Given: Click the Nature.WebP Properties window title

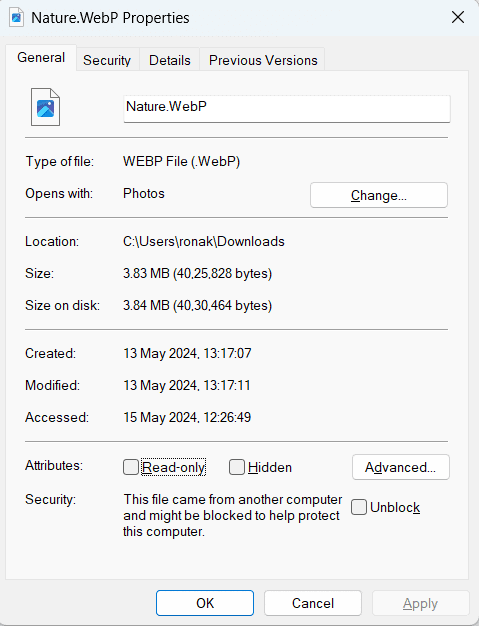Looking at the screenshot, I should pyautogui.click(x=110, y=18).
